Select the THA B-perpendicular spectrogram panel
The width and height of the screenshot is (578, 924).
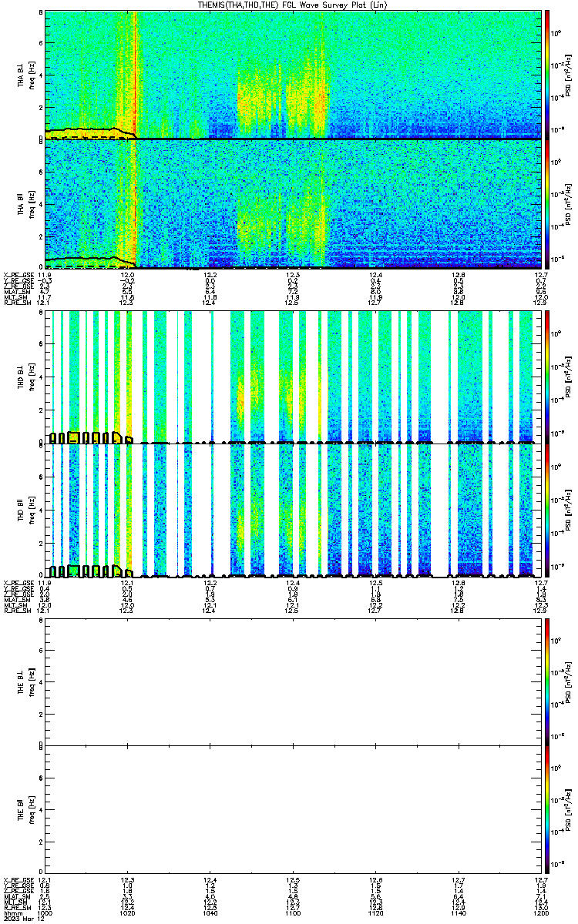click(293, 75)
